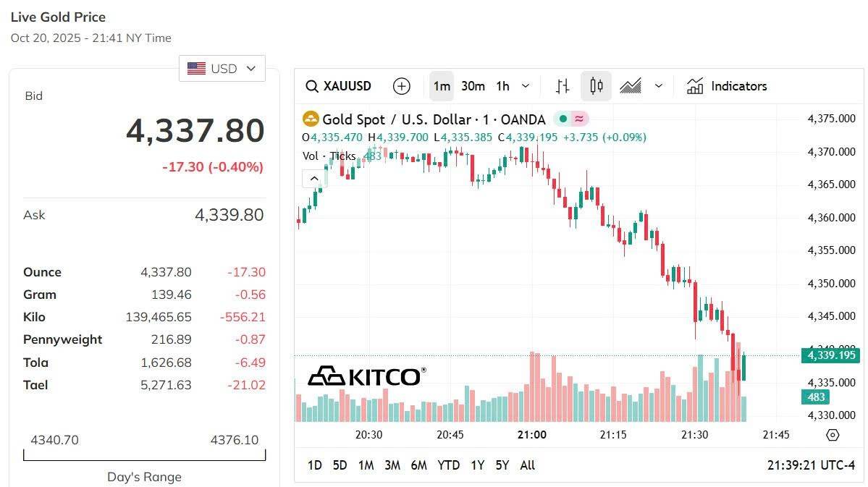Click the 1D range link
This screenshot has width=868, height=487.
coord(315,465)
